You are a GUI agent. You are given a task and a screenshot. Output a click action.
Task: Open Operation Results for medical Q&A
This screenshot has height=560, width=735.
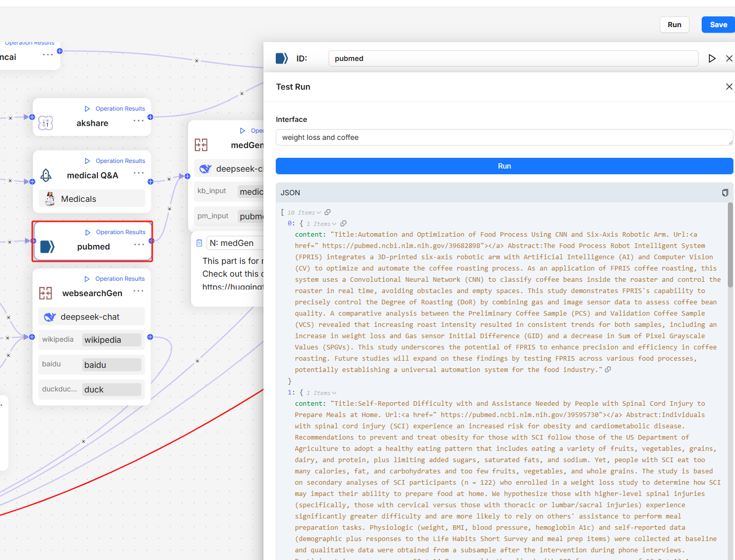[115, 161]
